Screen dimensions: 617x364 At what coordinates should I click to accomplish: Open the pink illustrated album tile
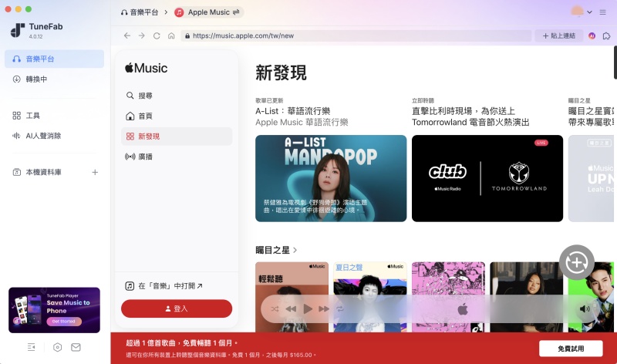coord(448,297)
